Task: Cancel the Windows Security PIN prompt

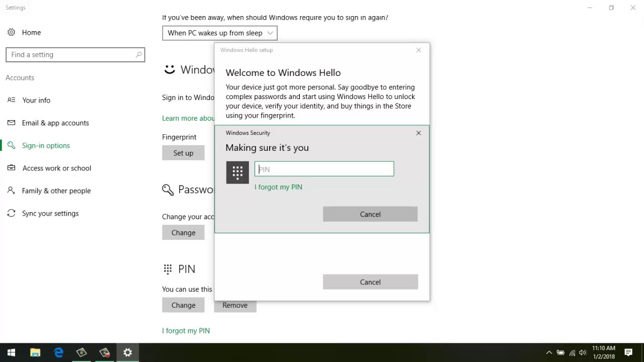Action: click(370, 214)
